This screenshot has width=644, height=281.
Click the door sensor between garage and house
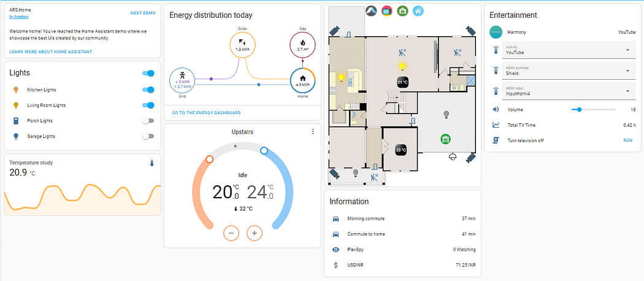pos(412,120)
